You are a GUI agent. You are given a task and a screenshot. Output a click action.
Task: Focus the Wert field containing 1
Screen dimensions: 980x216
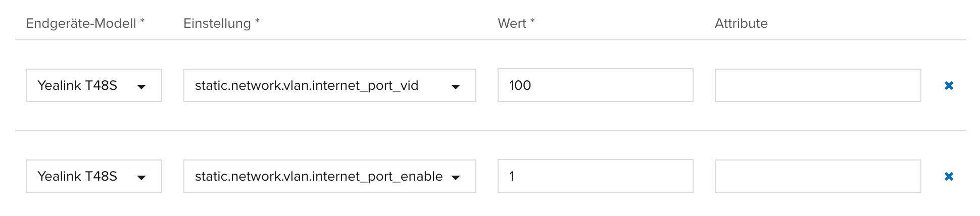[x=595, y=176]
